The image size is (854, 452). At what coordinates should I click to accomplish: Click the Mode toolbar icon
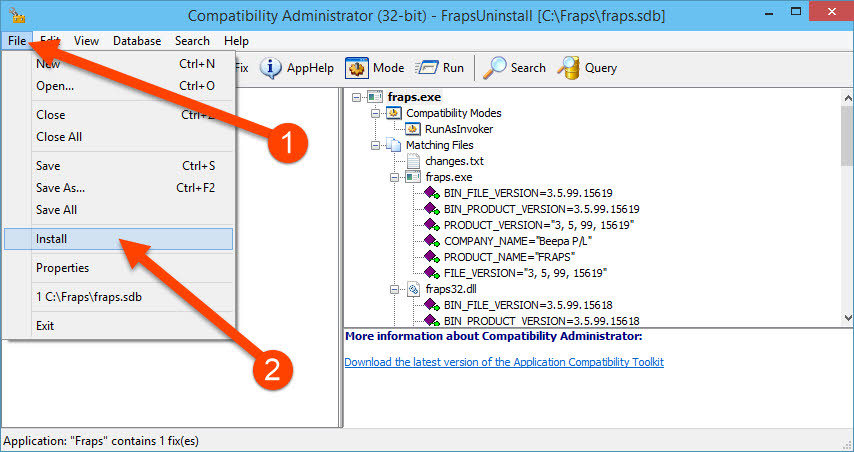(357, 68)
